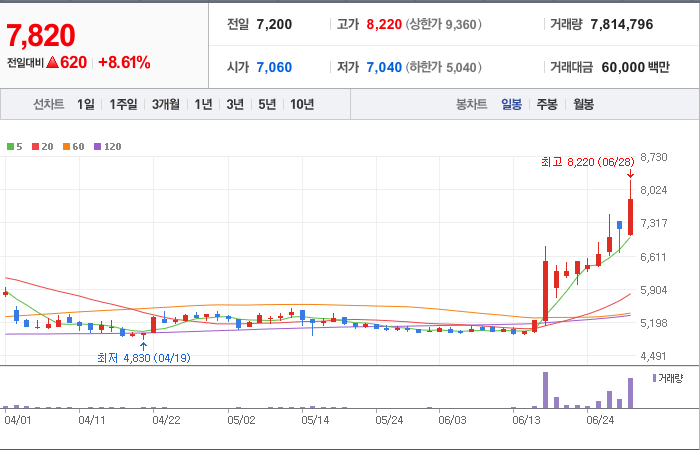The height and width of the screenshot is (450, 700).
Task: Click the red up-triangle change icon
Action: pyautogui.click(x=52, y=62)
